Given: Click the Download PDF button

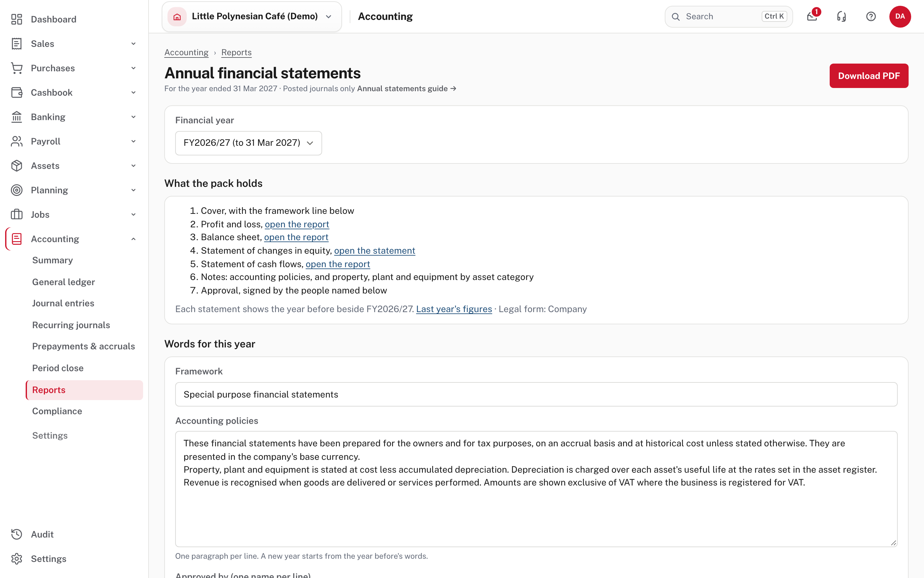Looking at the screenshot, I should coord(868,76).
